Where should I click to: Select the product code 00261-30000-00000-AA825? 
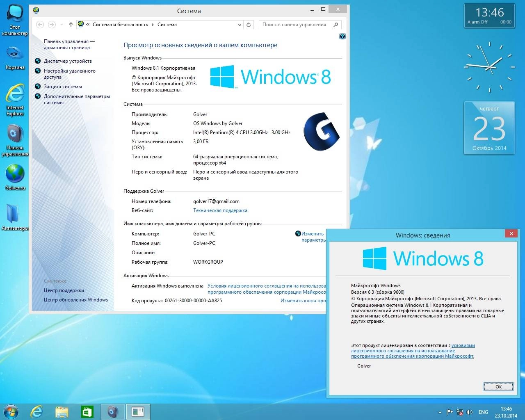(193, 301)
